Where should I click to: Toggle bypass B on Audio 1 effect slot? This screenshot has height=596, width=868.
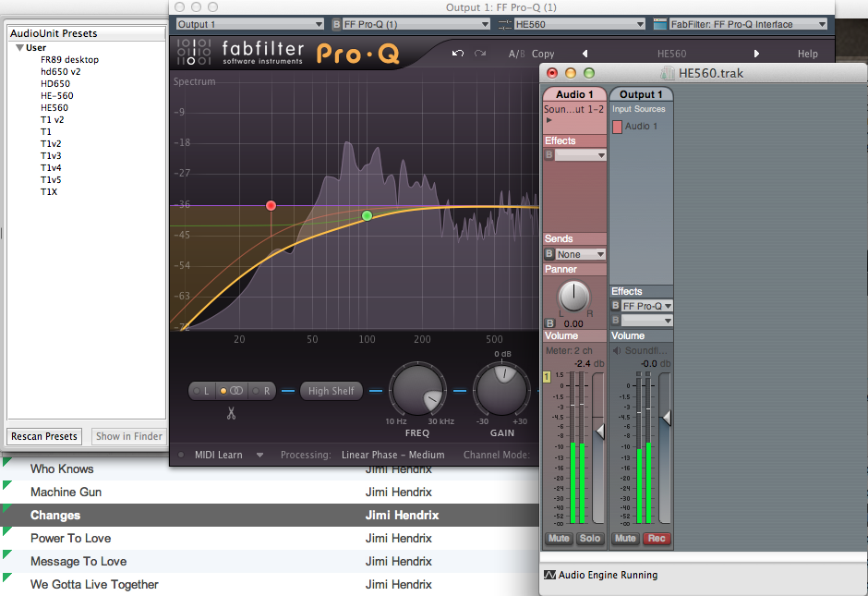[549, 155]
